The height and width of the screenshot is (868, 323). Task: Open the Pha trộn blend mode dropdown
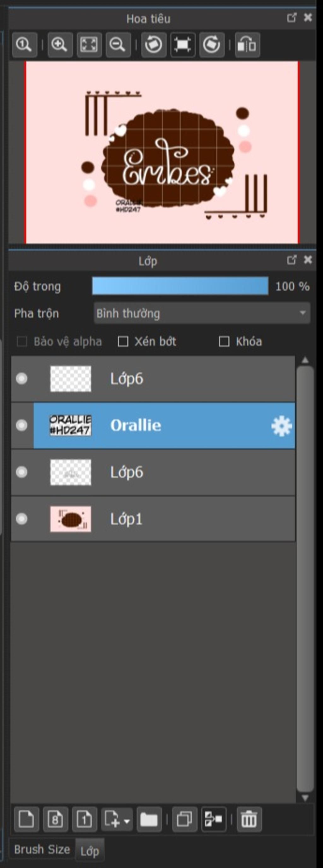202,313
